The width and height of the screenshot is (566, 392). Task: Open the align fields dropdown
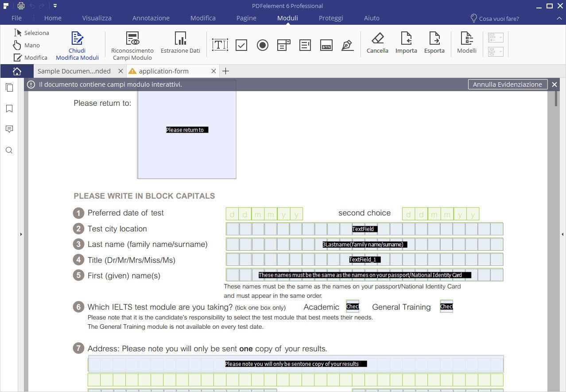point(496,38)
